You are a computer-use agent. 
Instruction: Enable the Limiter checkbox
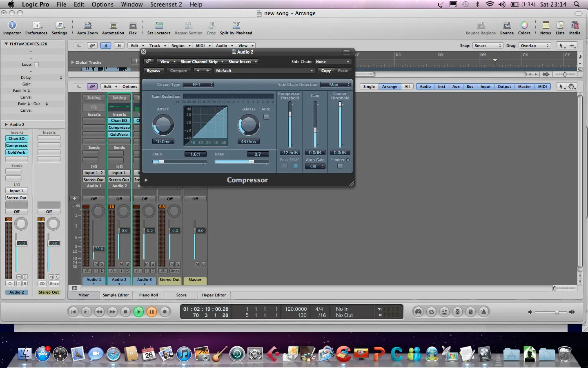(340, 166)
